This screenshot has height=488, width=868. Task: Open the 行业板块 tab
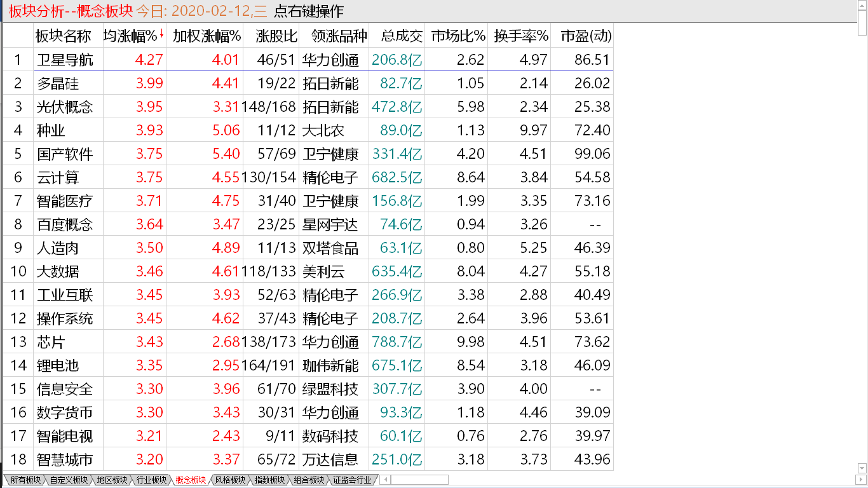click(x=151, y=480)
